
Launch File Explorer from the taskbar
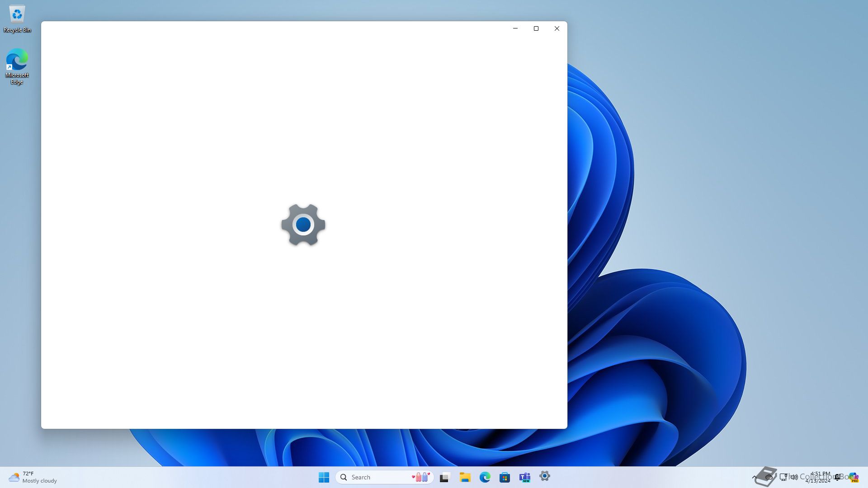[465, 477]
